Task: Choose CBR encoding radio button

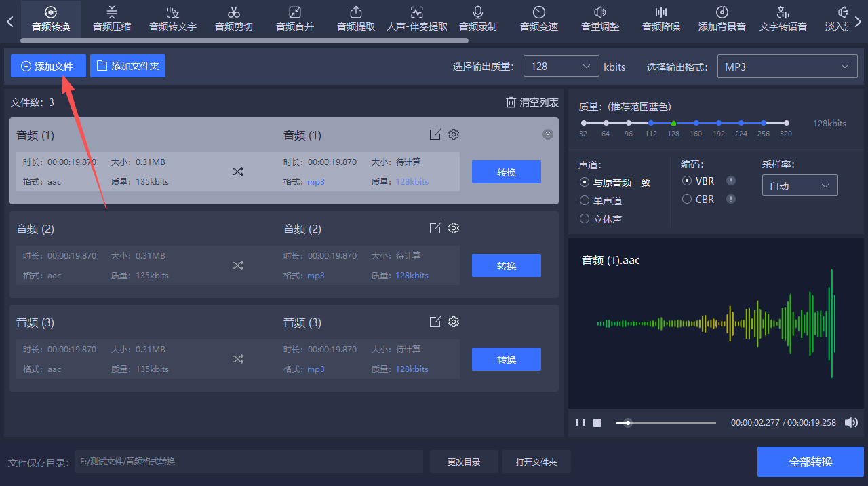Action: (x=687, y=200)
